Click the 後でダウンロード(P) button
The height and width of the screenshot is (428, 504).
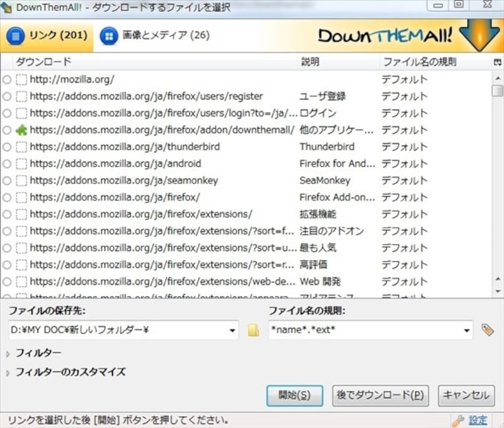(x=380, y=395)
